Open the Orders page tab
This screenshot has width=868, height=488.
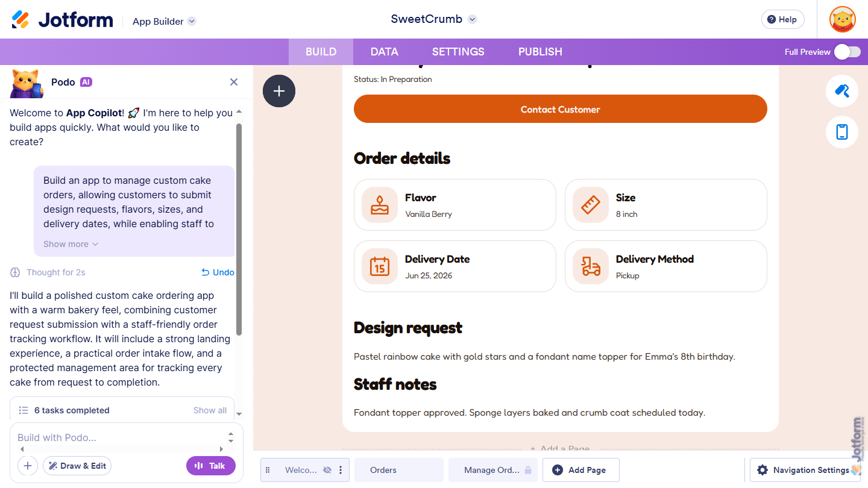click(x=399, y=470)
